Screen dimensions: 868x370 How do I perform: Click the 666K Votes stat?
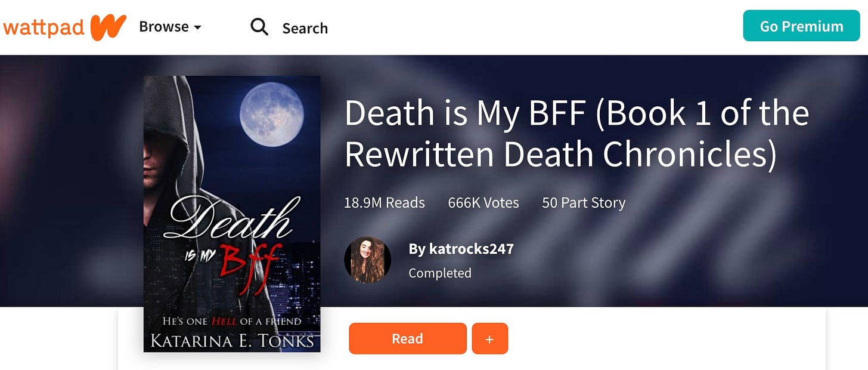click(483, 203)
